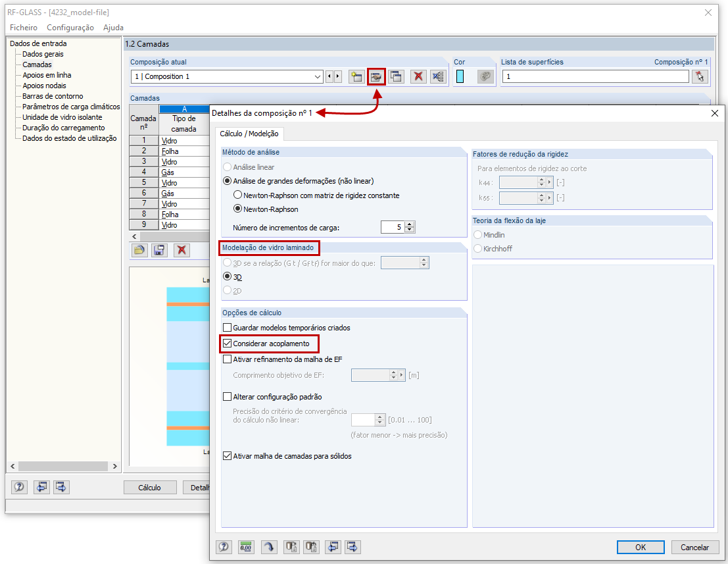Screen dimensions: 728x564
Task: Click the greyed color palette icon next to Cor
Action: [x=485, y=76]
